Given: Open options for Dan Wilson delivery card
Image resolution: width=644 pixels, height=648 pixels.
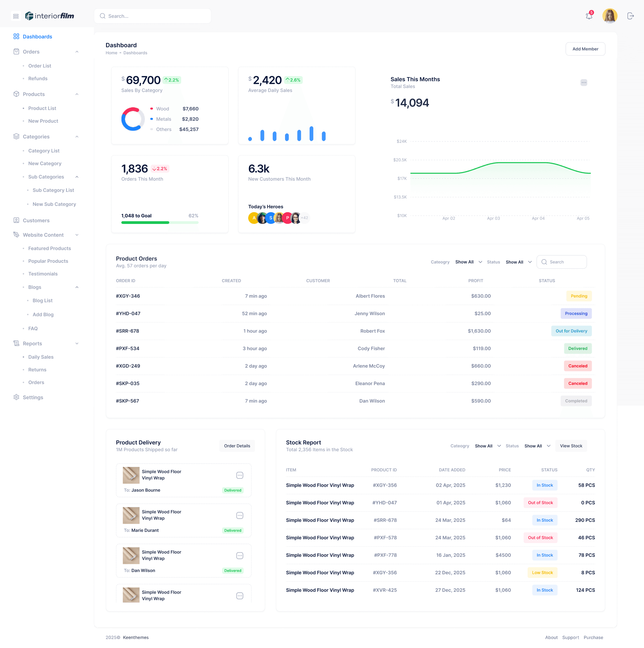Looking at the screenshot, I should (239, 556).
